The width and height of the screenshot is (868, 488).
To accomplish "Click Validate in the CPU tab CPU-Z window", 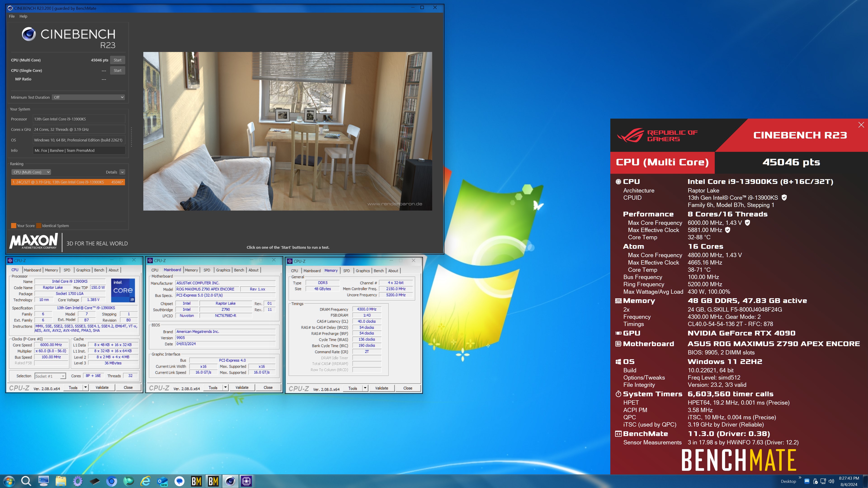I will coord(102,387).
